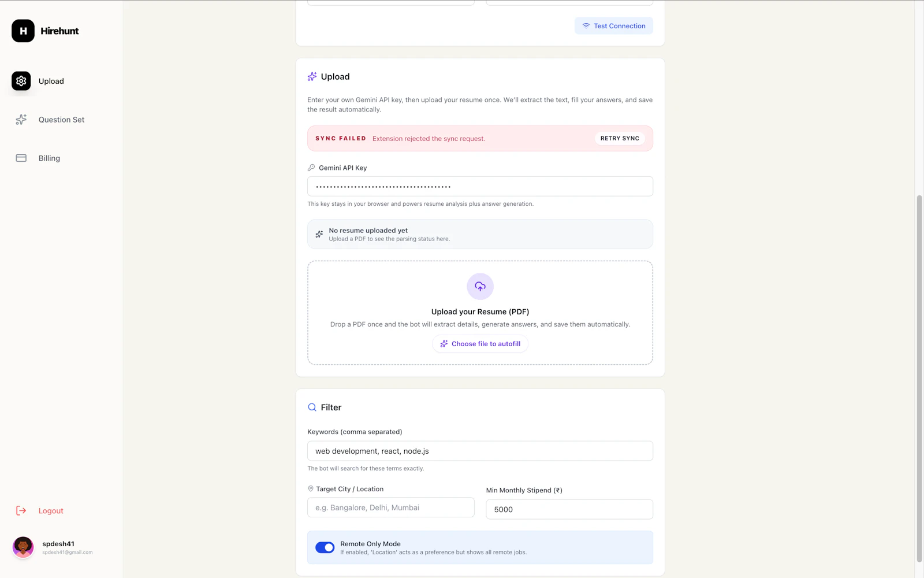Screen dimensions: 924x578
Task: Click 'The bot will search for these terms' hint
Action: click(366, 468)
